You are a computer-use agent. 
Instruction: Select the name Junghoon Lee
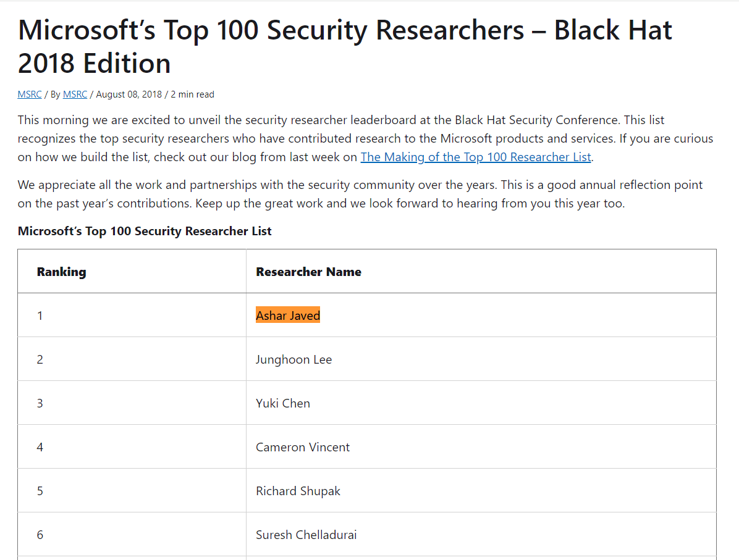[x=293, y=359]
